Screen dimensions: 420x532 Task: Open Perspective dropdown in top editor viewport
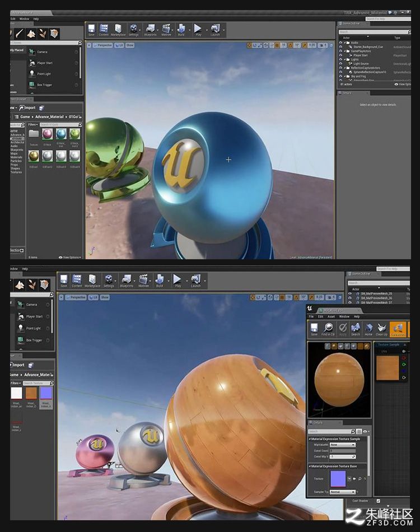104,45
